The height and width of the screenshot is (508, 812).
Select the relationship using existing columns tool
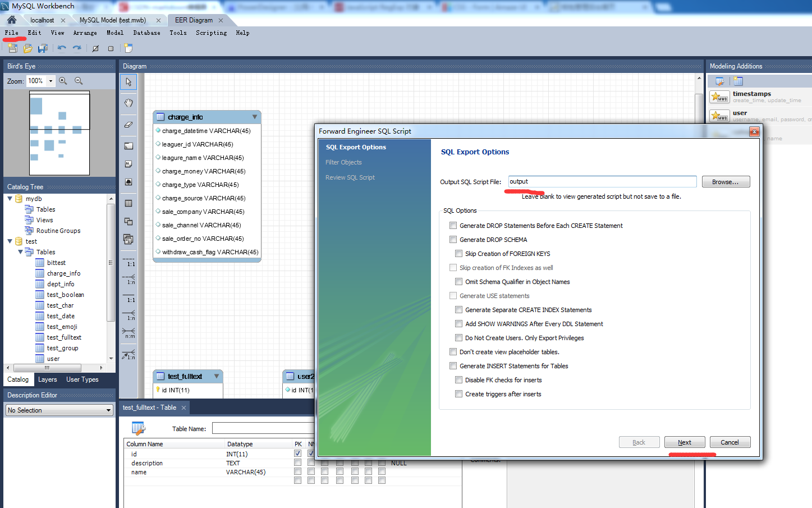click(x=129, y=354)
